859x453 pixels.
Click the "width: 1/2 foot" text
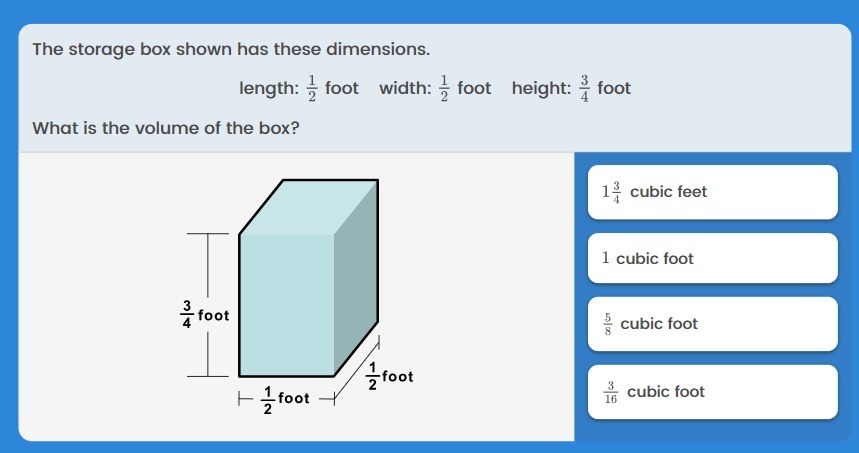435,88
